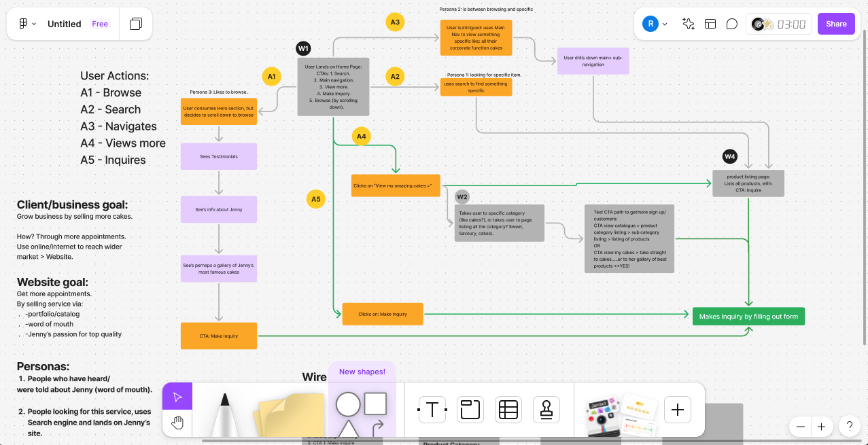Open the pages panel icon

click(x=136, y=24)
